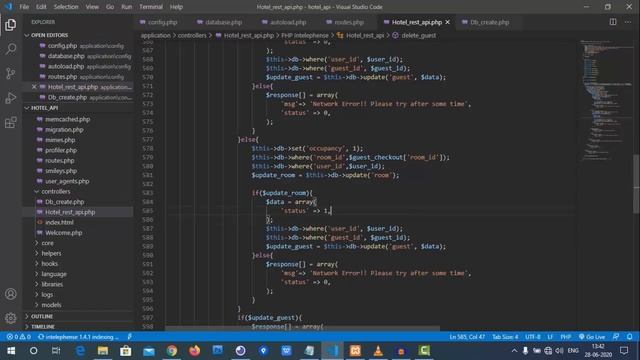Change Tab Size 4 indentation setting
640x360 pixels.
[x=505, y=337]
